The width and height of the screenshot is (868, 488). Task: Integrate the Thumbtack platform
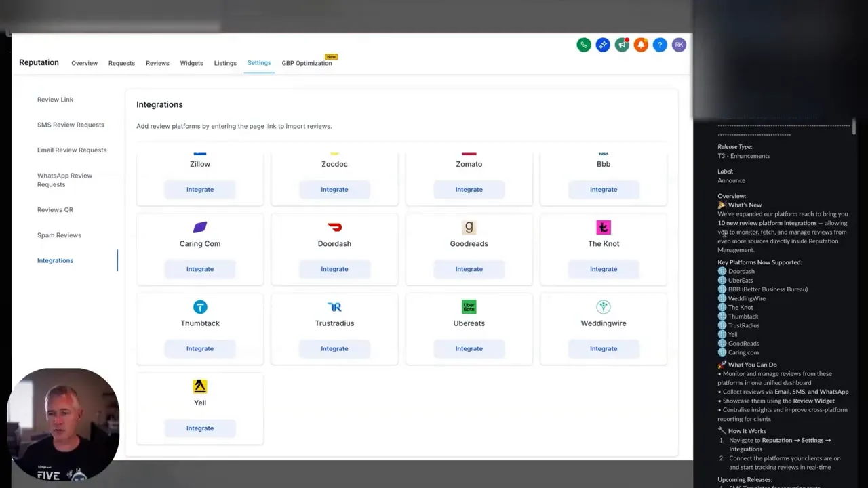coord(200,348)
